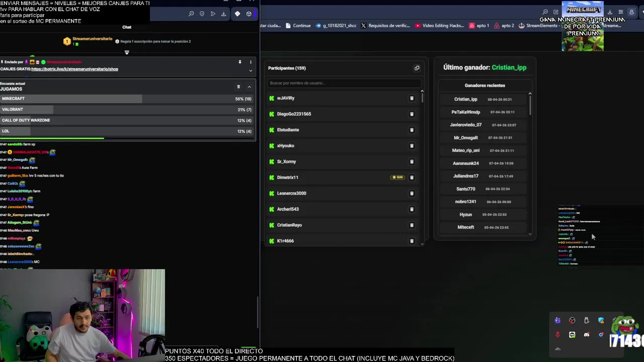
Task: Click last winner name Cristian_ipp
Action: point(509,67)
